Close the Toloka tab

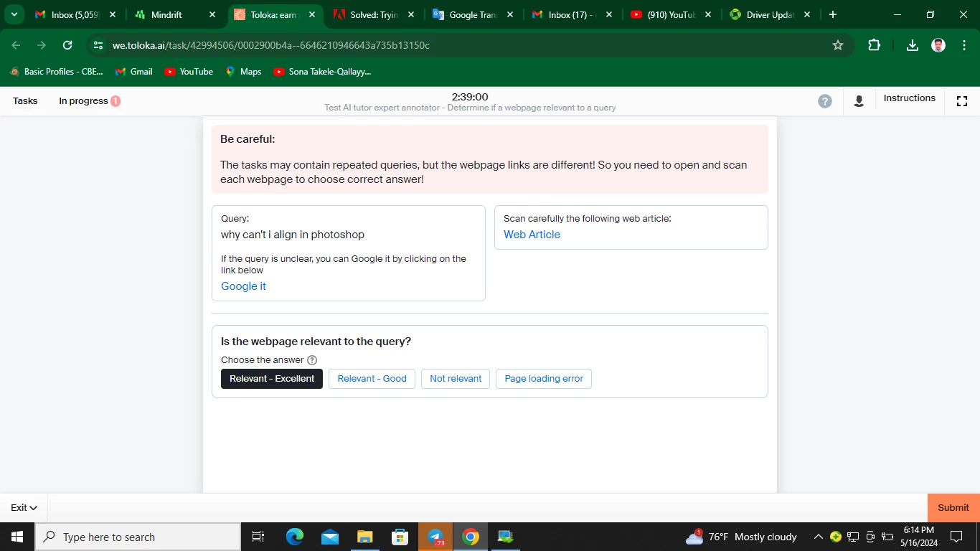point(311,14)
